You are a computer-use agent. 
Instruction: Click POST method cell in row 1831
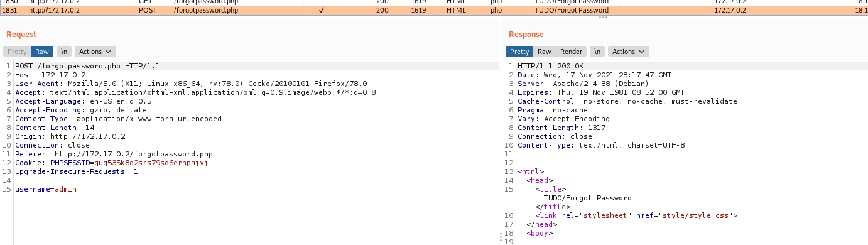[148, 10]
